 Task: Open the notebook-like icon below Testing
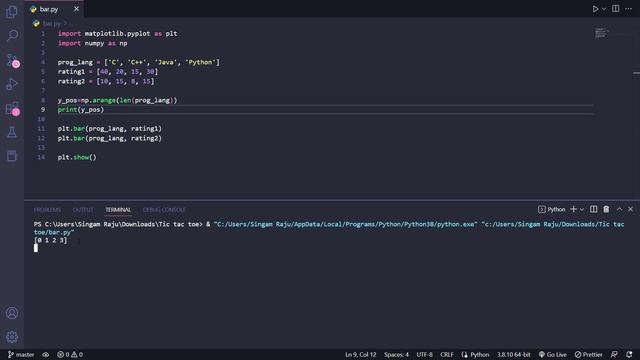[x=12, y=156]
